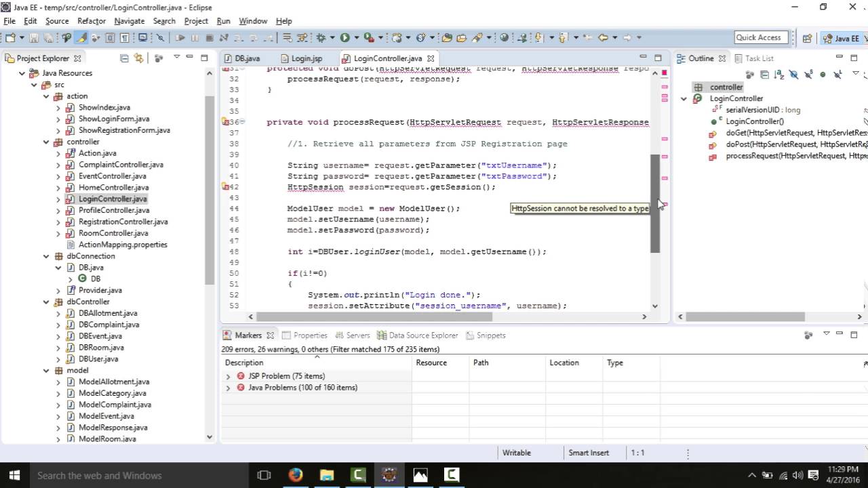
Task: Click the Windows taskbar search box
Action: [139, 475]
